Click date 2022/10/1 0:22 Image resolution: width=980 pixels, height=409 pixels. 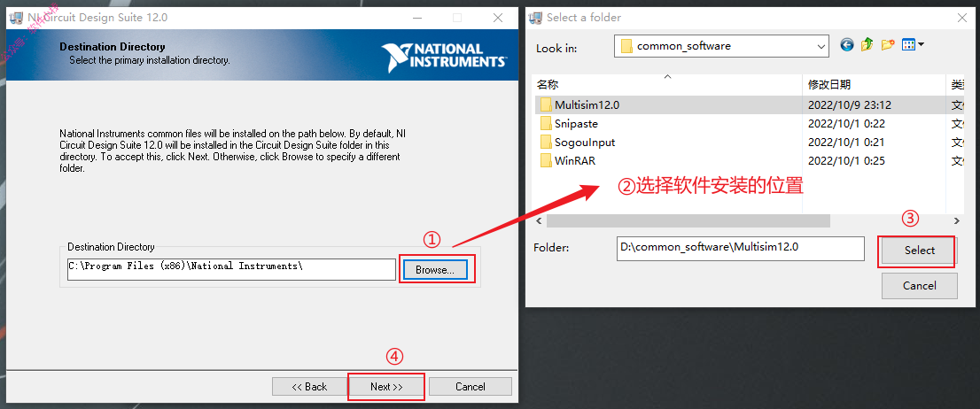(846, 124)
